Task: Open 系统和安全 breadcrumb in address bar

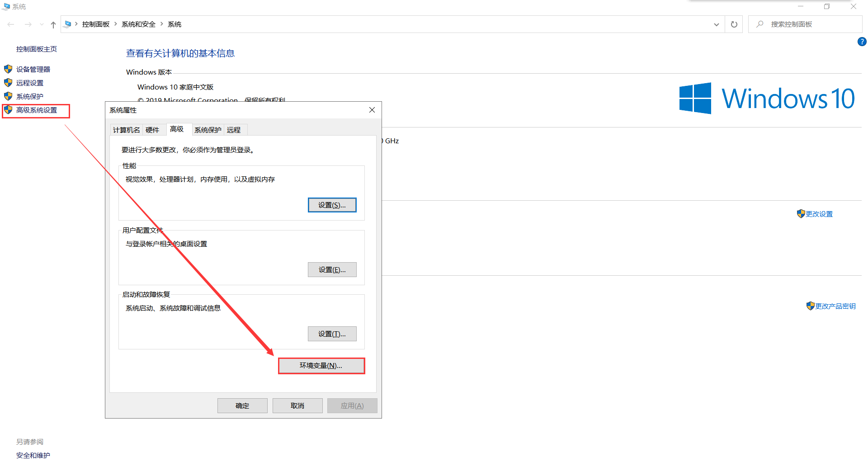Action: (138, 24)
